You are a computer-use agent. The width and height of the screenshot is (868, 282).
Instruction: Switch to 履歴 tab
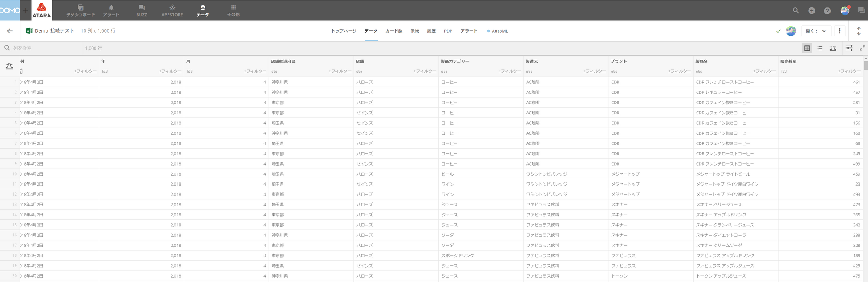(x=431, y=31)
